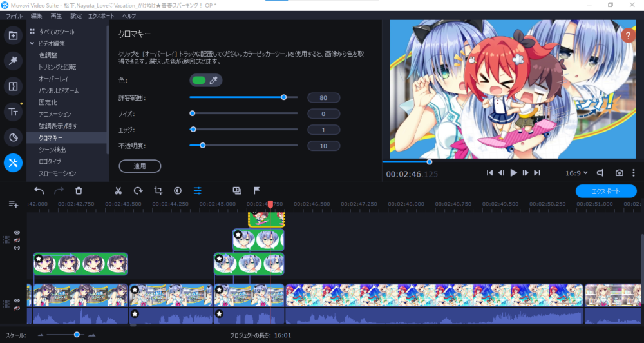Image resolution: width=644 pixels, height=343 pixels.
Task: Open preview more options menu
Action: click(634, 173)
